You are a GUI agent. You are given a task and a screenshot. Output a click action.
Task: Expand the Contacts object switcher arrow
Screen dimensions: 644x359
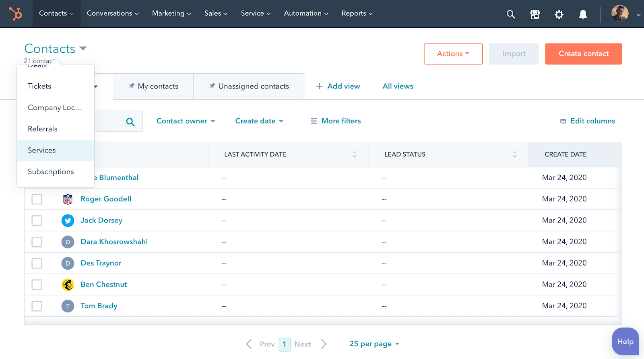point(83,49)
